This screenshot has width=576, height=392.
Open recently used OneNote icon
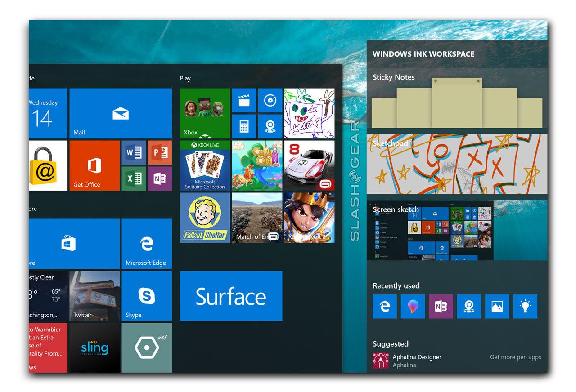click(441, 307)
